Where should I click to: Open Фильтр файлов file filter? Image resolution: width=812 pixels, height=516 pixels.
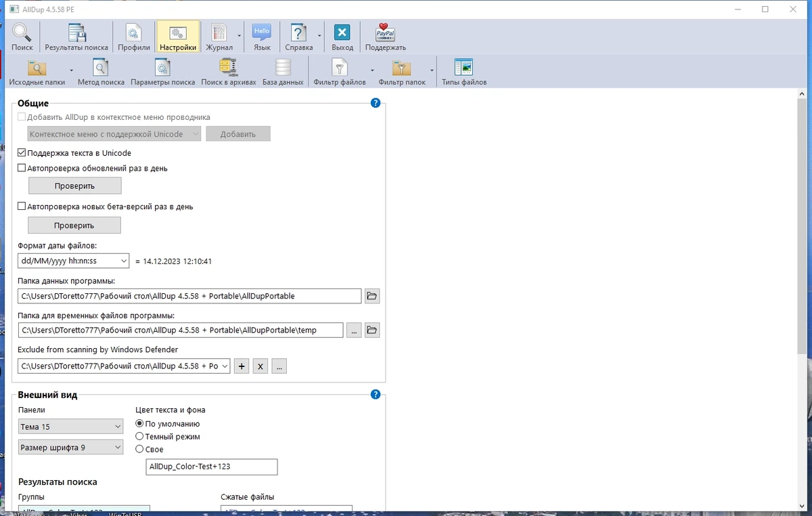click(x=340, y=72)
